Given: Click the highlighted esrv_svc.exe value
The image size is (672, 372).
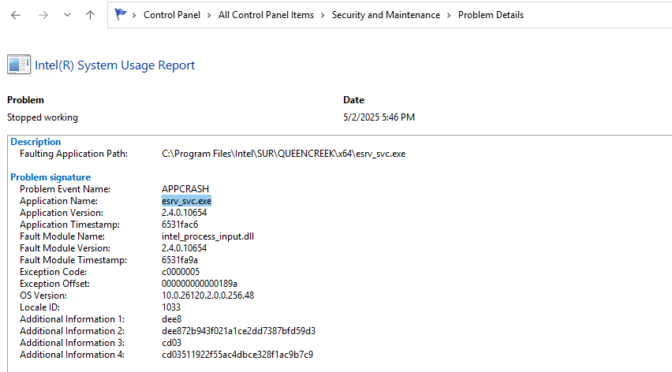Looking at the screenshot, I should point(186,201).
